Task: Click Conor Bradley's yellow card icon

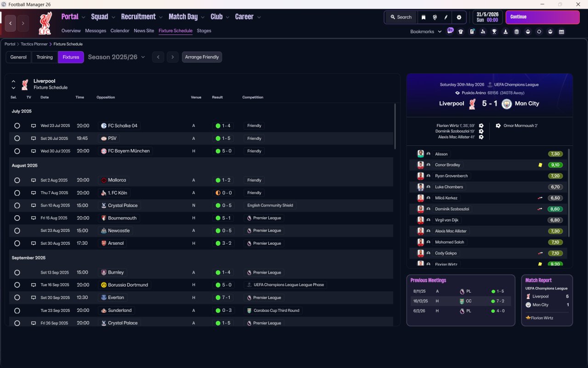Action: (x=540, y=165)
